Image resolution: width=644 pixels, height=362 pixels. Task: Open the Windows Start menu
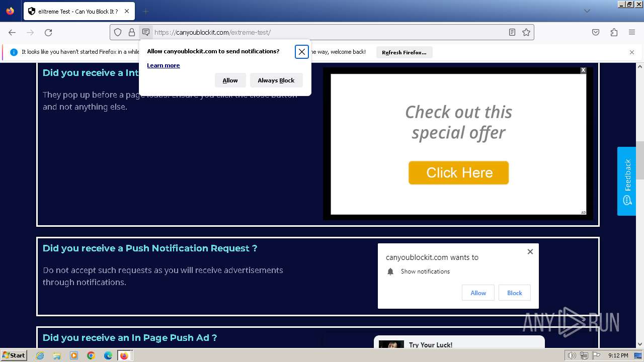[14, 355]
